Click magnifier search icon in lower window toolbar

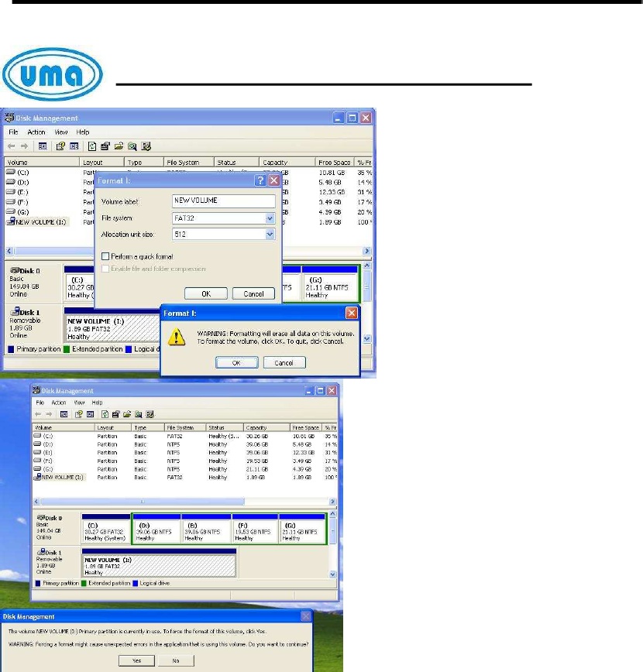coord(138,414)
